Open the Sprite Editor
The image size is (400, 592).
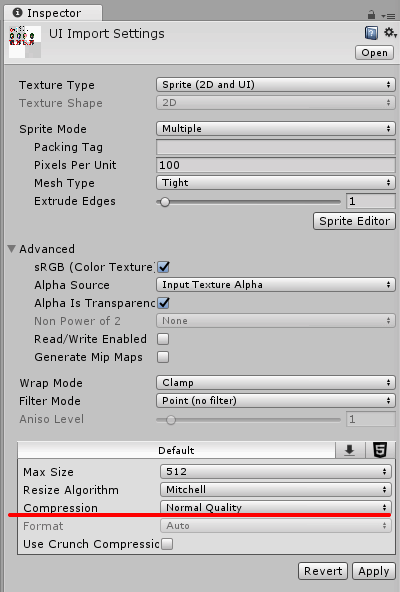point(354,221)
